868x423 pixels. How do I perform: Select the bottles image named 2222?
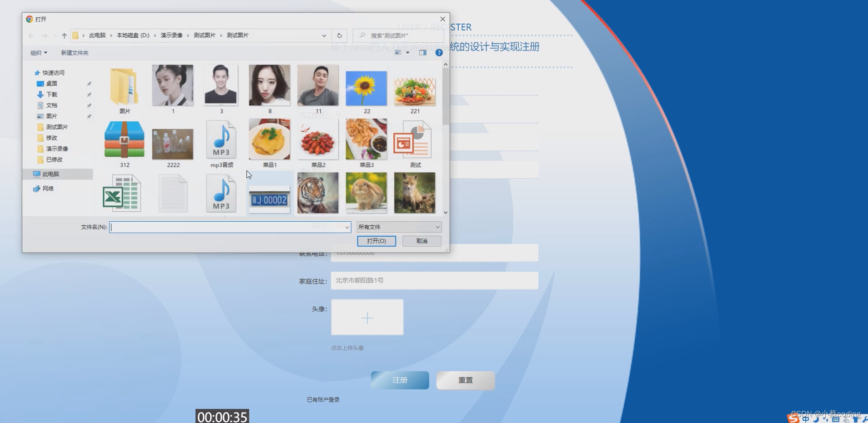pyautogui.click(x=173, y=144)
